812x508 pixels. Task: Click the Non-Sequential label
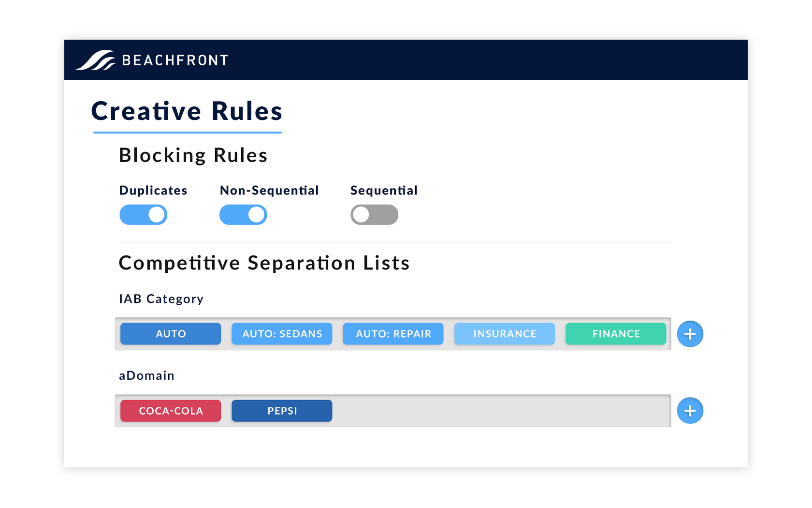coord(269,190)
